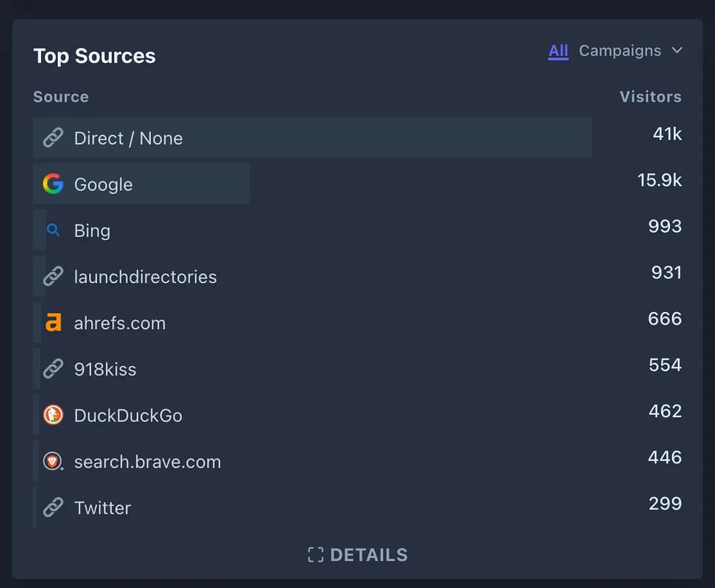Filter by ahrefs.com source
This screenshot has height=588, width=715.
pyautogui.click(x=120, y=323)
